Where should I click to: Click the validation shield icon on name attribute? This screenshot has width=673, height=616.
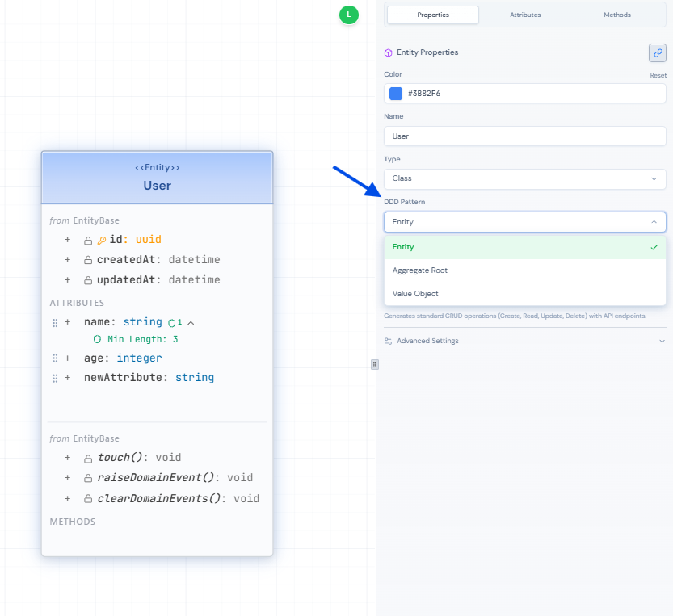pos(171,322)
